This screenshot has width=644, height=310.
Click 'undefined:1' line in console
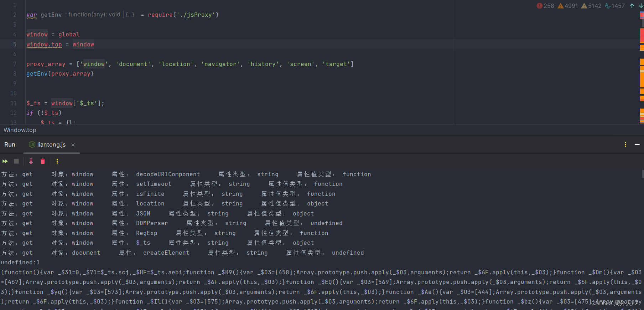20,262
